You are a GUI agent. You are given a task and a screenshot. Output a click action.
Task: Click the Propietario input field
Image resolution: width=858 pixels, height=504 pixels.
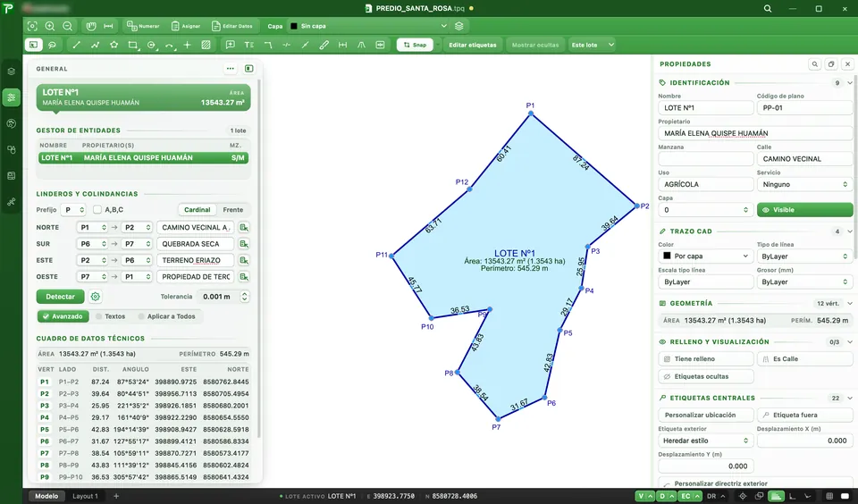[x=755, y=133]
